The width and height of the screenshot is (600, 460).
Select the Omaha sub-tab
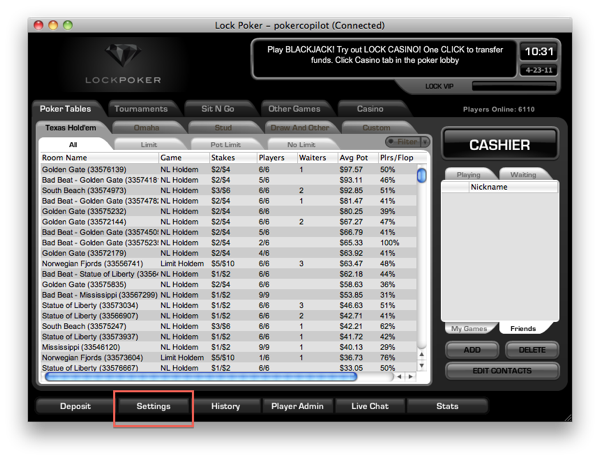147,128
